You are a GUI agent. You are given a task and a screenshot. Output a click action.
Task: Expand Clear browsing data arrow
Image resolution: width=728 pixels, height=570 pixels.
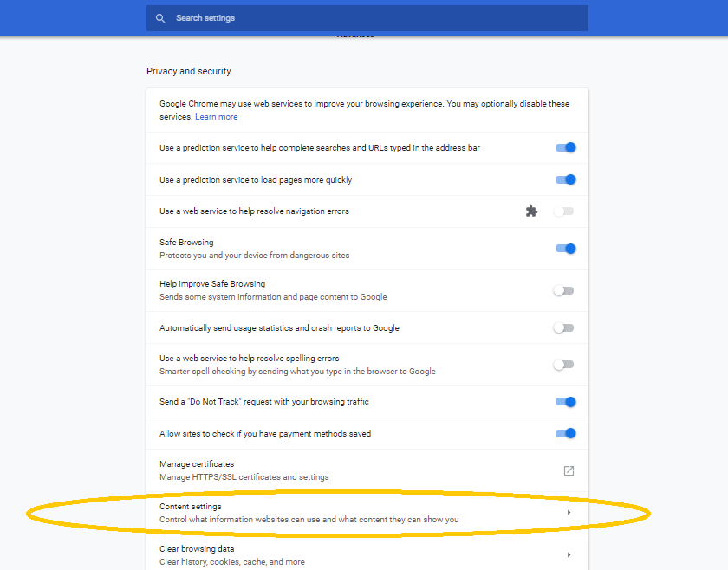click(x=569, y=554)
